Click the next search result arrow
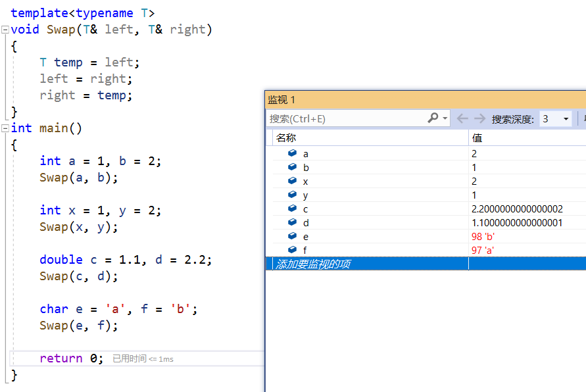This screenshot has width=586, height=392. click(479, 119)
